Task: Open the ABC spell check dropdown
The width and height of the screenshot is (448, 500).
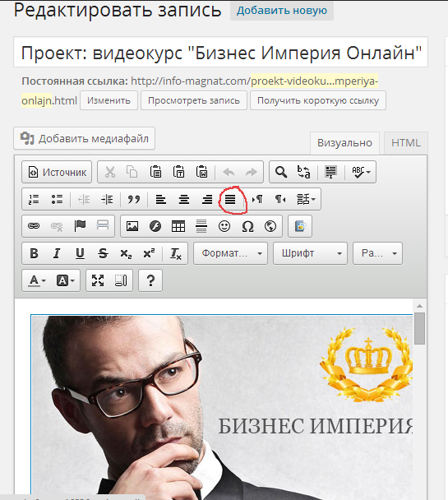Action: pos(361,172)
